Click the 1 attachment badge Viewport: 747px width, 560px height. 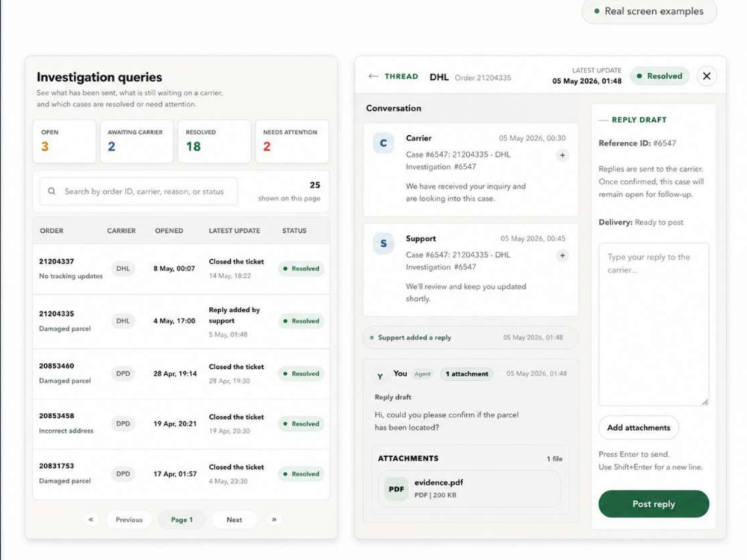click(467, 374)
